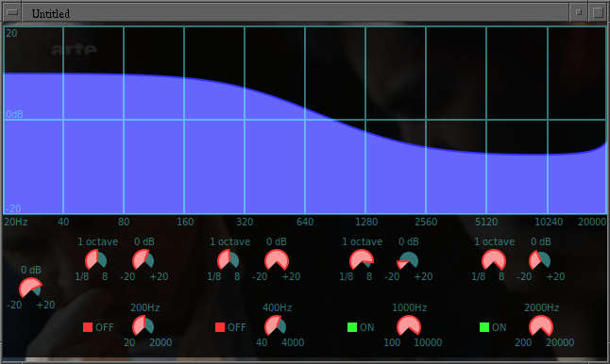610x364 pixels.
Task: Click the 1000Hz band bandwidth octave knob
Action: pyautogui.click(x=362, y=260)
